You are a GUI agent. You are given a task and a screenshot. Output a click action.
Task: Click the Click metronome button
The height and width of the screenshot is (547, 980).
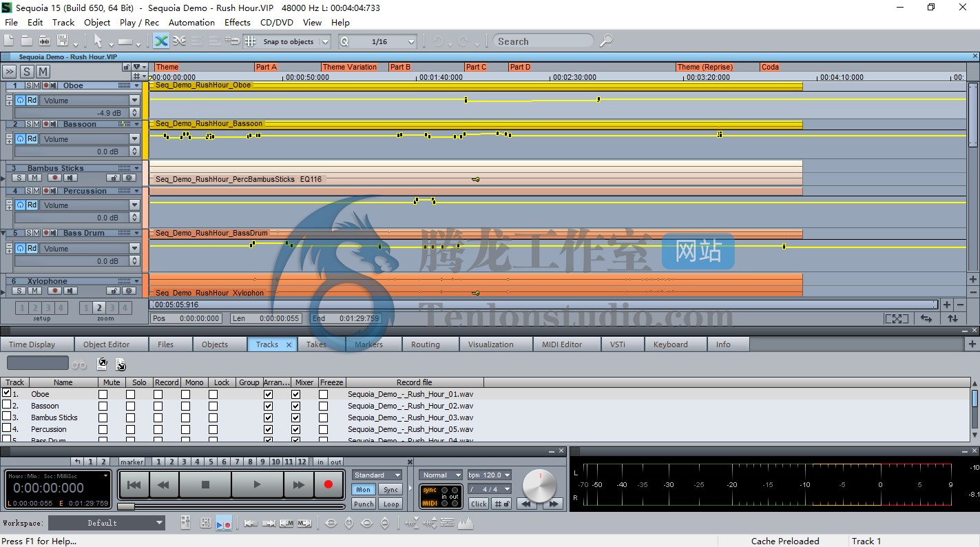click(479, 504)
